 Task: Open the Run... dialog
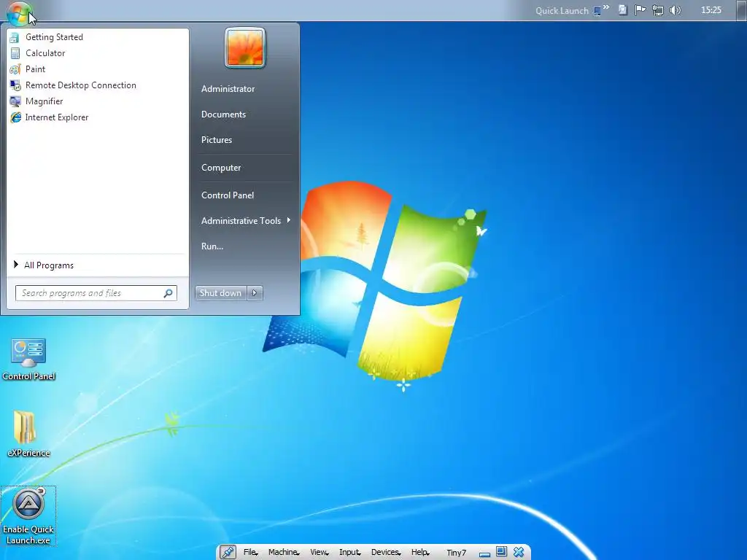click(x=212, y=246)
